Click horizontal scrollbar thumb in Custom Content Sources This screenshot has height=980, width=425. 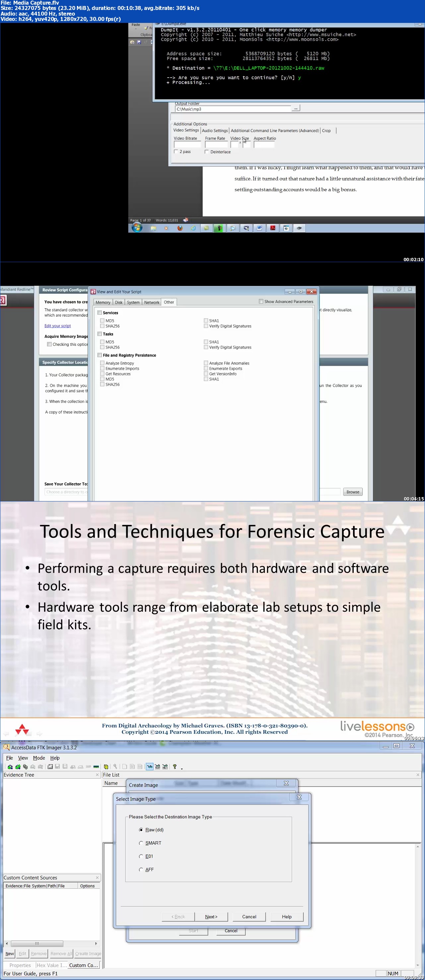pos(37,943)
